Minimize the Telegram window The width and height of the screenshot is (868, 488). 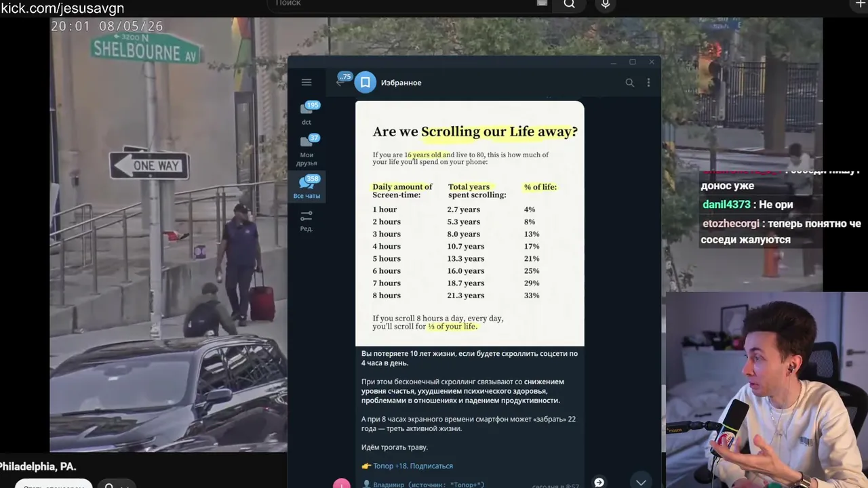pos(613,62)
